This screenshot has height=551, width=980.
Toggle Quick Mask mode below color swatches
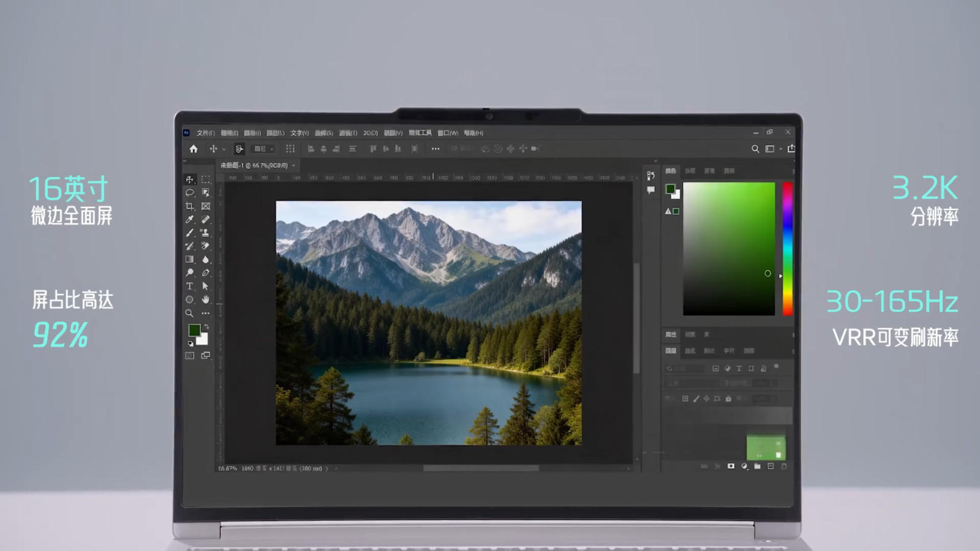(190, 356)
